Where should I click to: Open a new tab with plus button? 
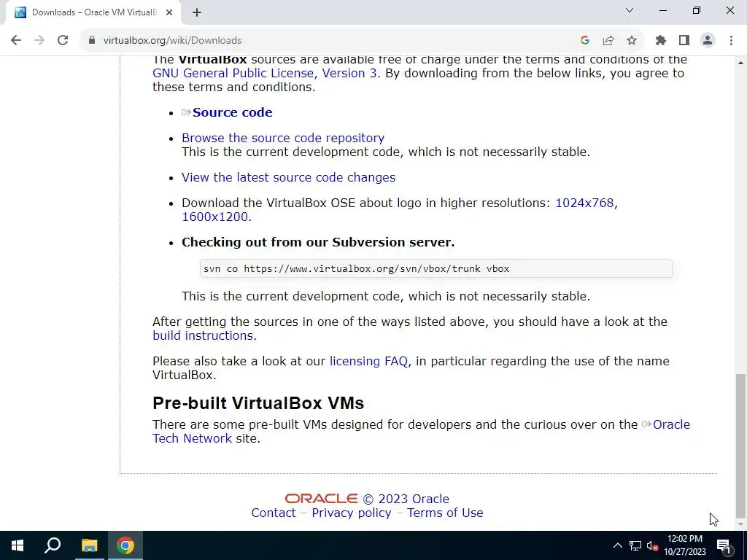[197, 12]
